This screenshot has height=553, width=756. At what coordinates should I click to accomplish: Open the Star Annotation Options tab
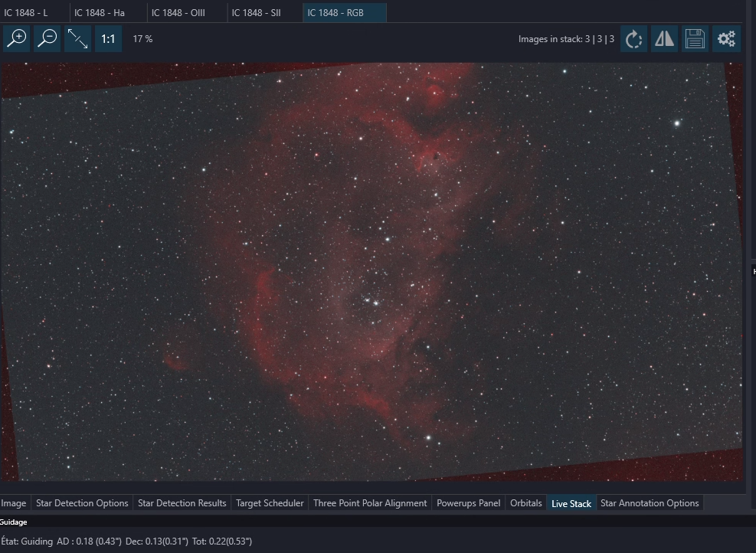tap(650, 503)
